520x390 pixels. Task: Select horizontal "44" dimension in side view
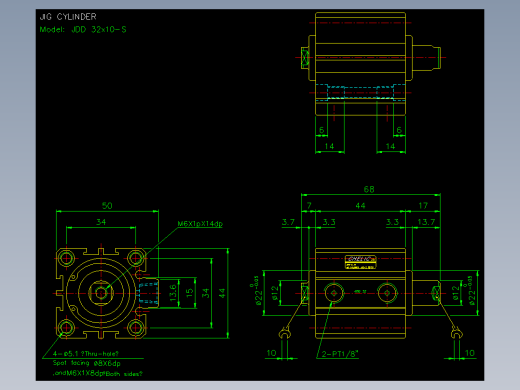360,206
